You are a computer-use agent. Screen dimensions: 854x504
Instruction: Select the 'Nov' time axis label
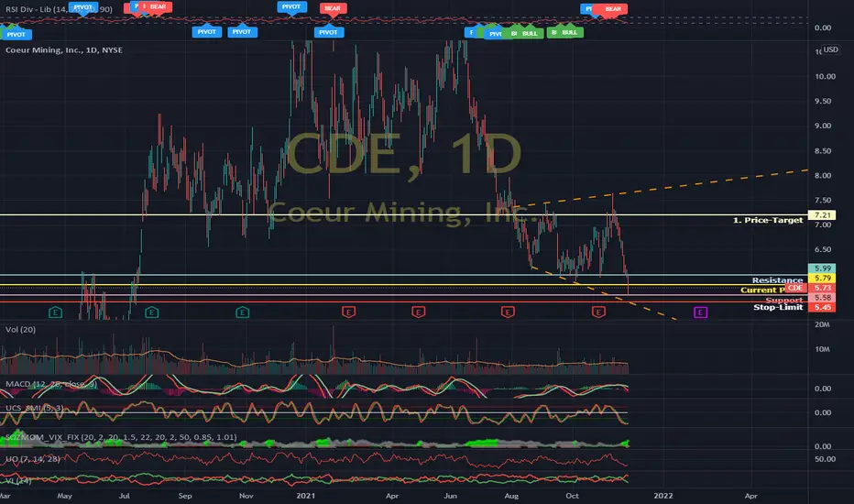pos(246,496)
